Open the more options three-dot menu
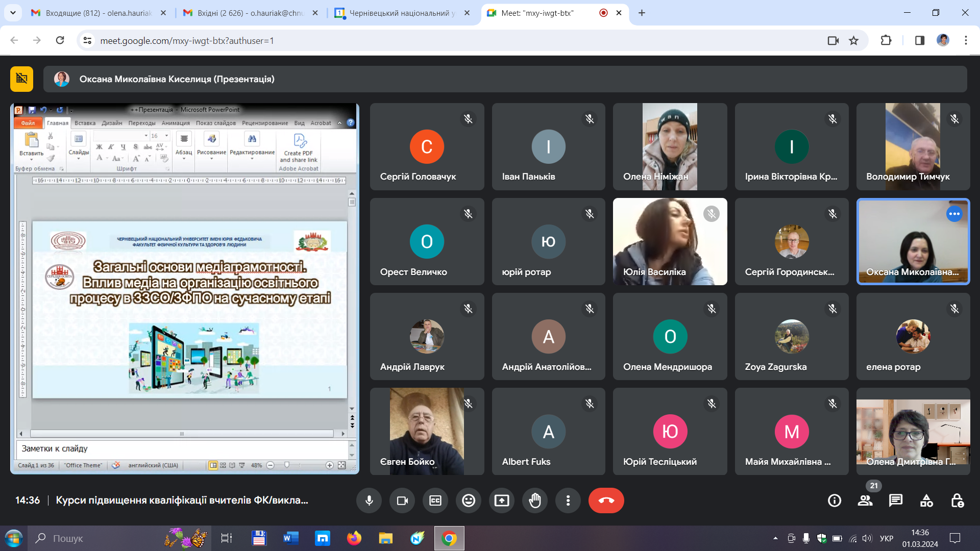The image size is (980, 551). point(568,500)
